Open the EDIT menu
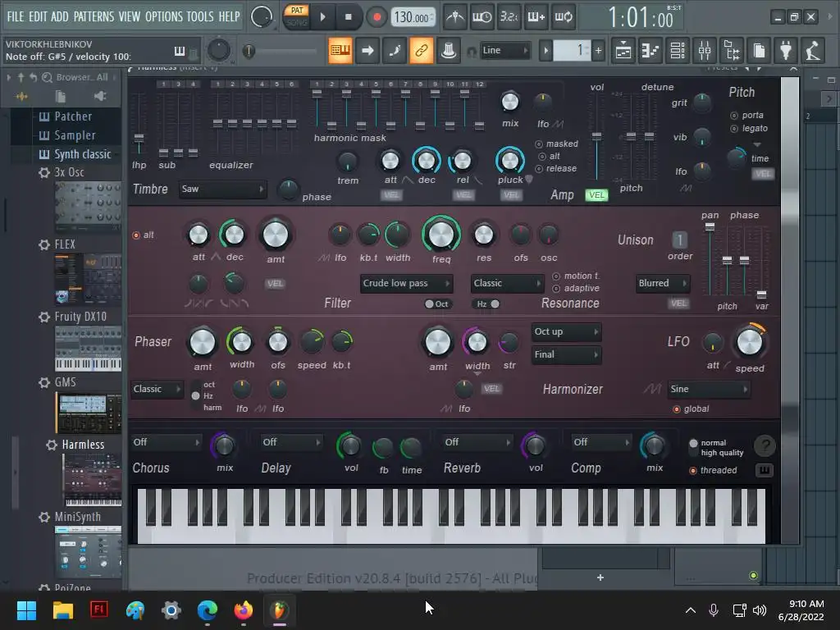Viewport: 840px width, 630px height. pyautogui.click(x=38, y=16)
